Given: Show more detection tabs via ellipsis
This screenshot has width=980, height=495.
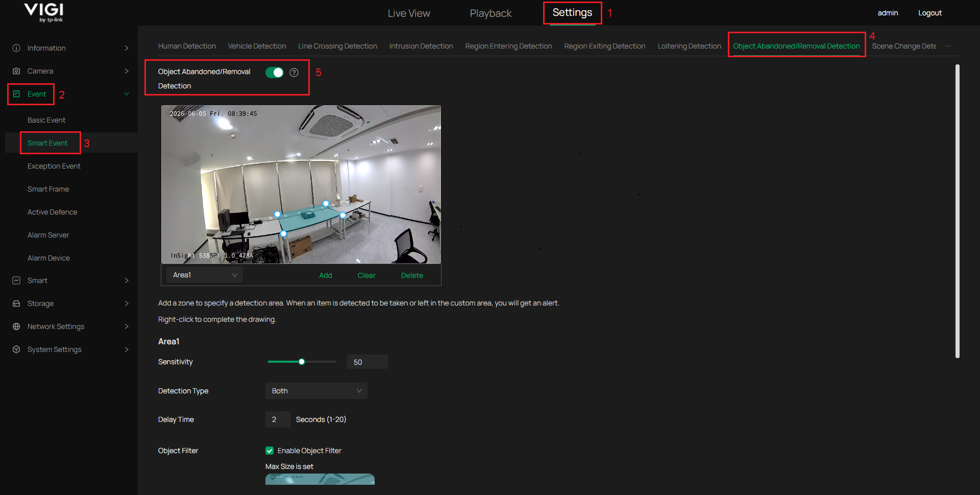Looking at the screenshot, I should click(x=948, y=46).
